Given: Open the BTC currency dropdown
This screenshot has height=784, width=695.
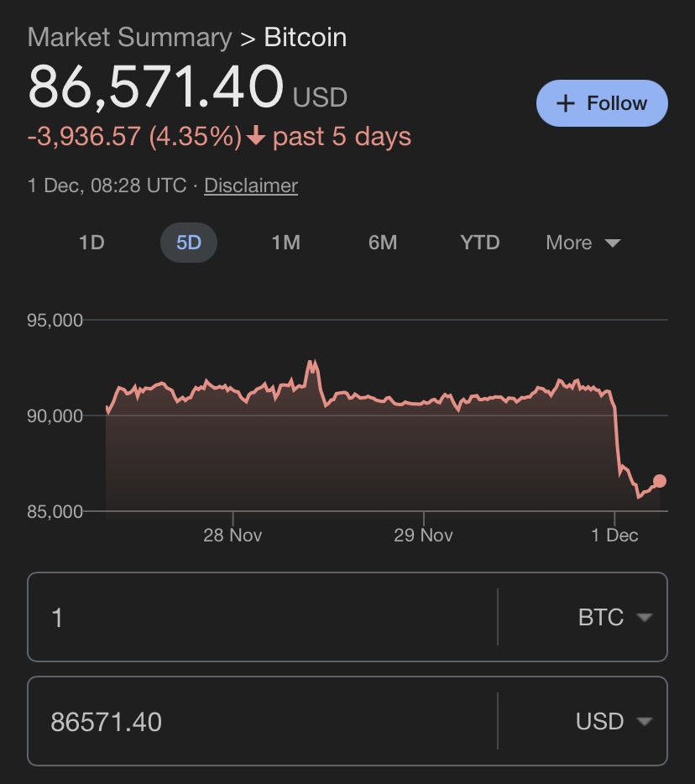Looking at the screenshot, I should point(614,618).
